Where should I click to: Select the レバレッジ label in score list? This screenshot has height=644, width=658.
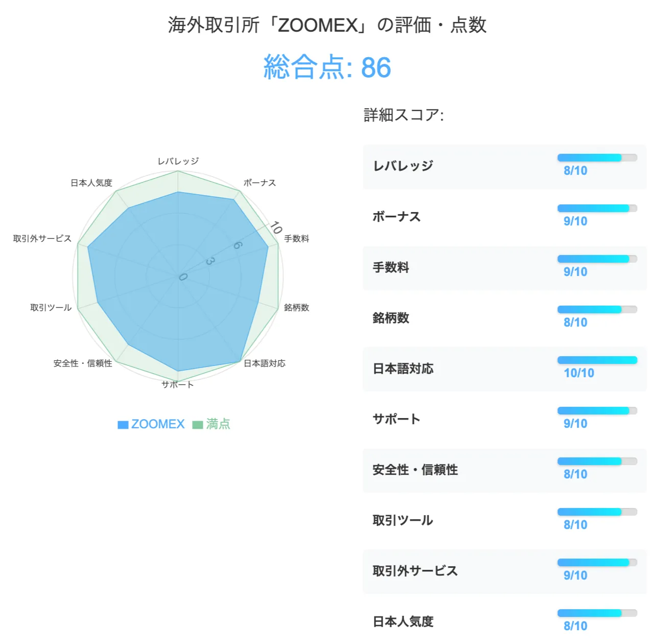403,166
